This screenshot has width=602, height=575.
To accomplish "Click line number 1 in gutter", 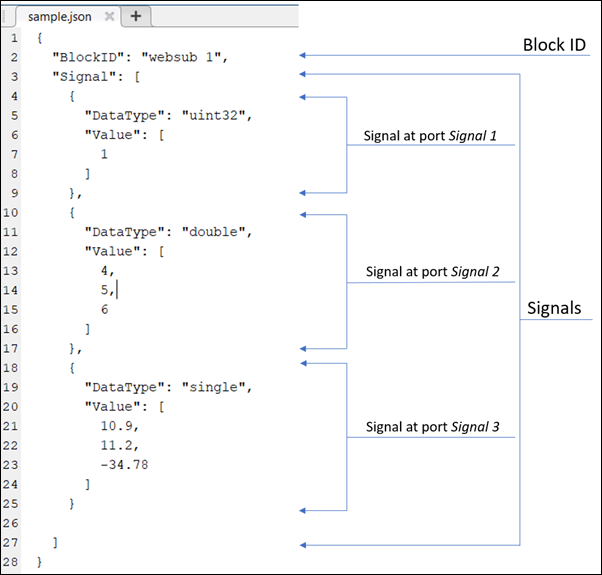I will [x=13, y=38].
